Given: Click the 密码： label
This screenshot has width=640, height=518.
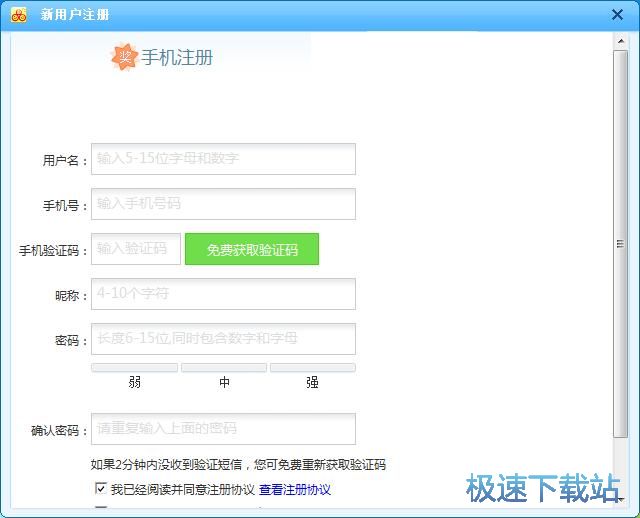Looking at the screenshot, I should tap(71, 340).
